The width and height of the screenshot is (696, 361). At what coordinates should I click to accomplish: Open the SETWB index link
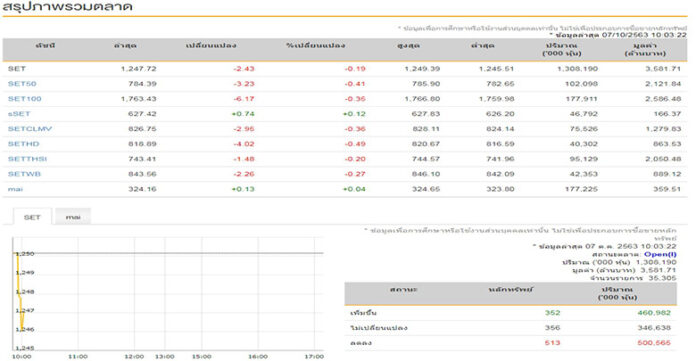(x=24, y=174)
